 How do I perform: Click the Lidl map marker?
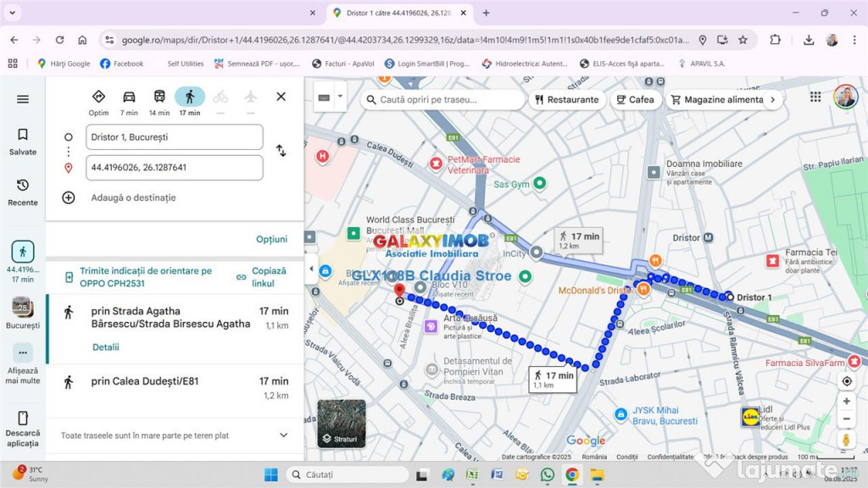751,417
